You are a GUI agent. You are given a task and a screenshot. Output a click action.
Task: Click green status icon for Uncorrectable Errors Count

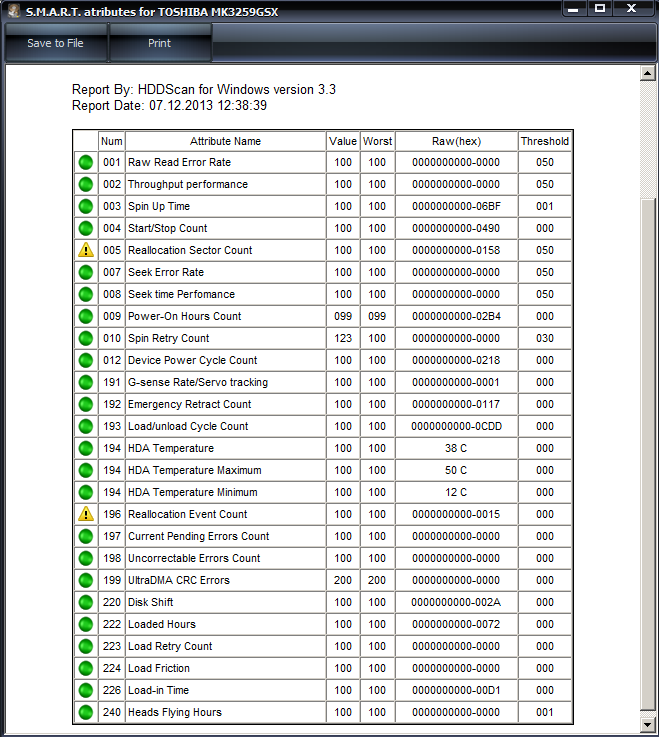click(x=86, y=558)
